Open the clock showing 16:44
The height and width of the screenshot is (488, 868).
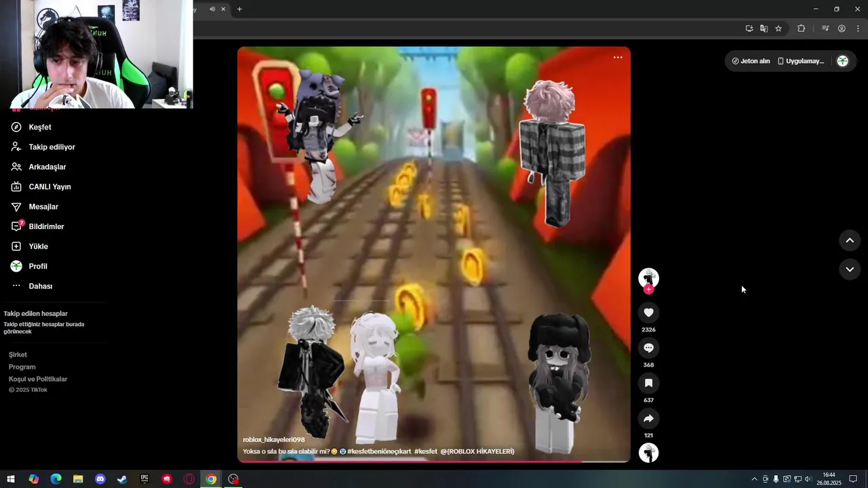pyautogui.click(x=829, y=479)
